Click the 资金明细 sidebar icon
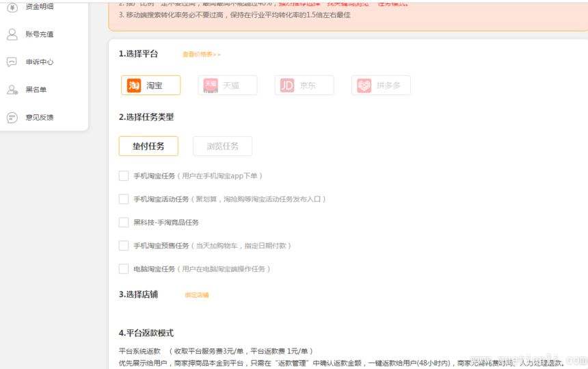Screen dimensions: 588x369 (12, 7)
